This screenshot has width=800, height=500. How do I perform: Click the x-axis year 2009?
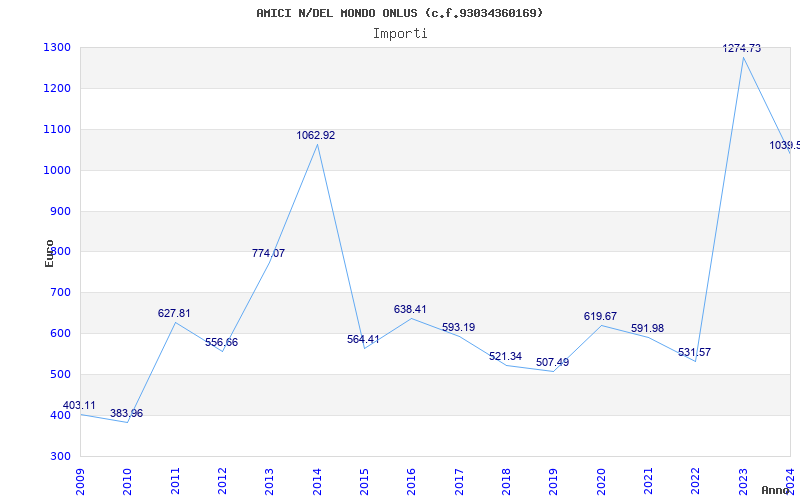tap(80, 481)
